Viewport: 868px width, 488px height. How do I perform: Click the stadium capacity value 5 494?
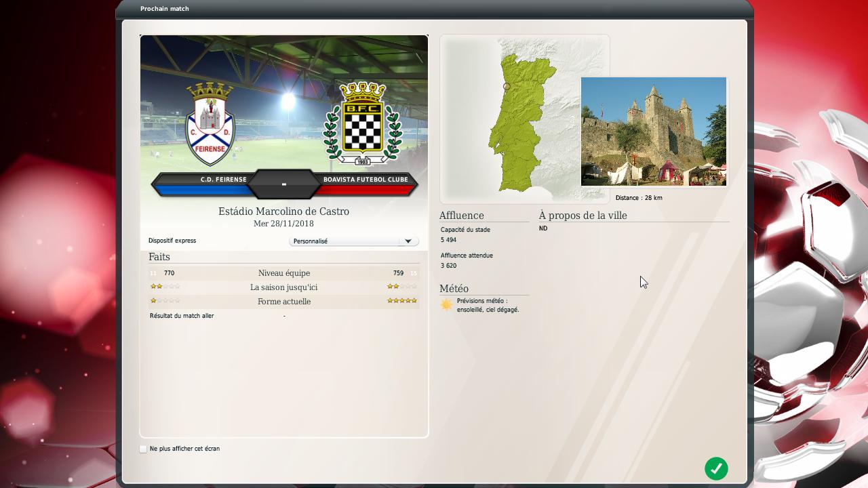click(x=448, y=240)
